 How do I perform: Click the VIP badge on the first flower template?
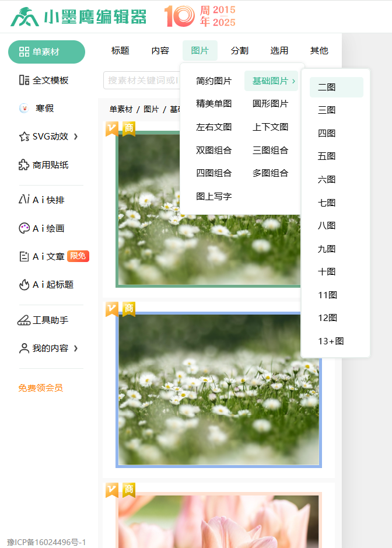pos(112,128)
